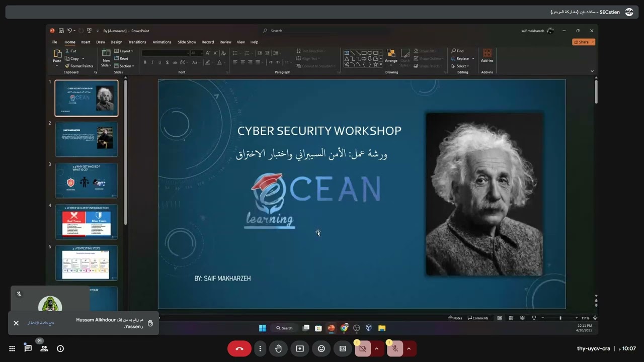
Task: Click font color swatch button
Action: [219, 62]
